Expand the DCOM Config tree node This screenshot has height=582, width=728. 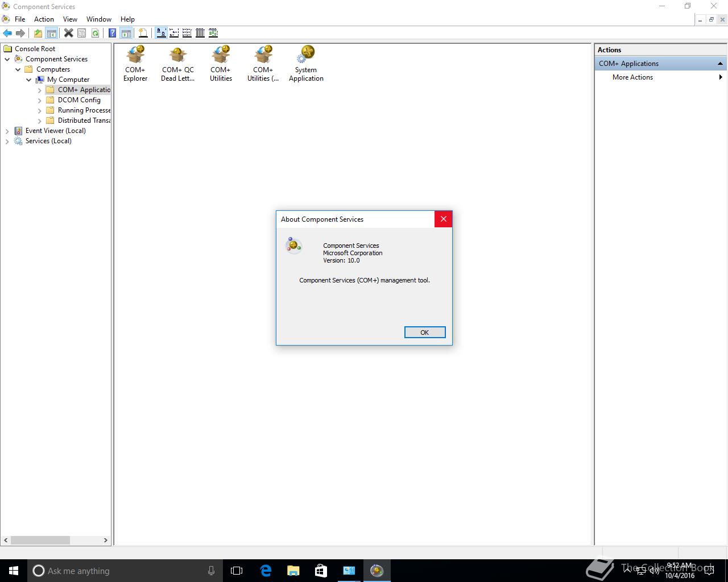(x=40, y=100)
